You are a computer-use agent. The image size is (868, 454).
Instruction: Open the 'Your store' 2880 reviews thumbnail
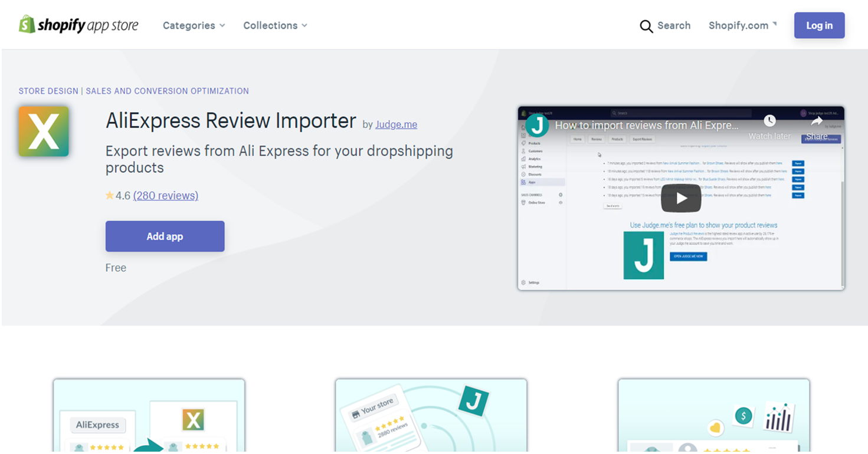pos(431,416)
